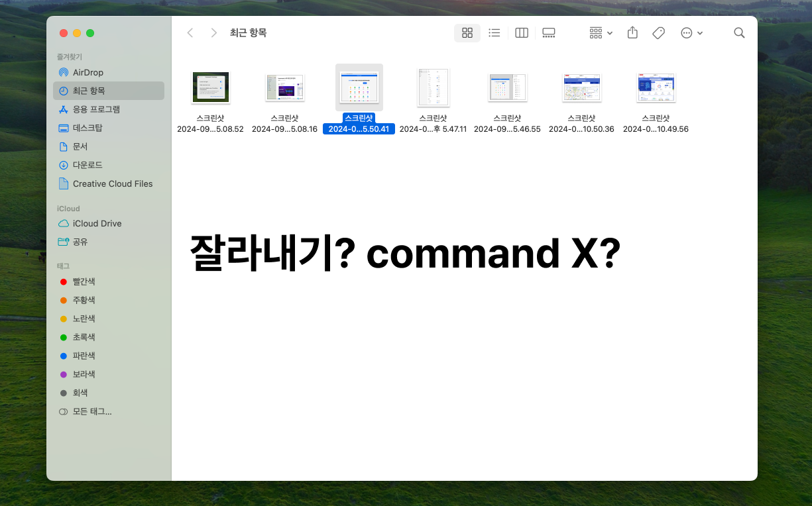Go forward with the right chevron
This screenshot has height=506, width=812.
click(x=213, y=32)
